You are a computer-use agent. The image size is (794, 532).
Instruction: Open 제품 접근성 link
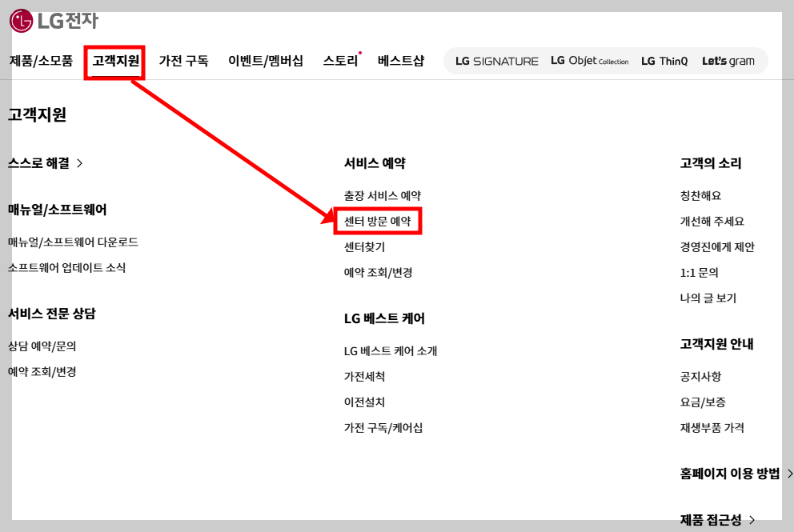point(711,520)
